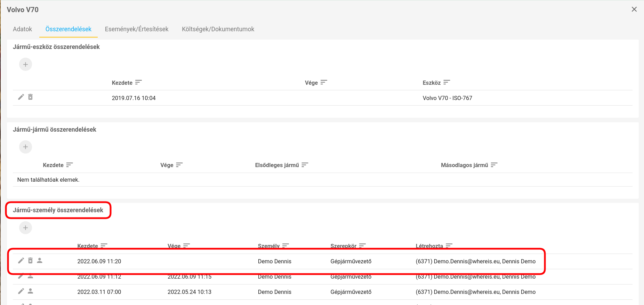
Task: Add new Jármű-eszköz összerendelés
Action: point(25,65)
